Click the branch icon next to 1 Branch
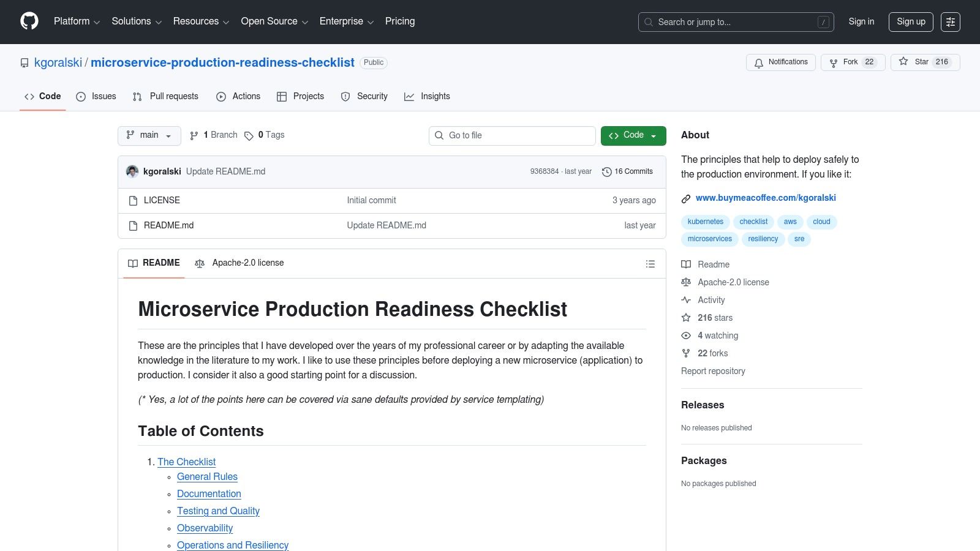The width and height of the screenshot is (980, 551). pyautogui.click(x=194, y=135)
